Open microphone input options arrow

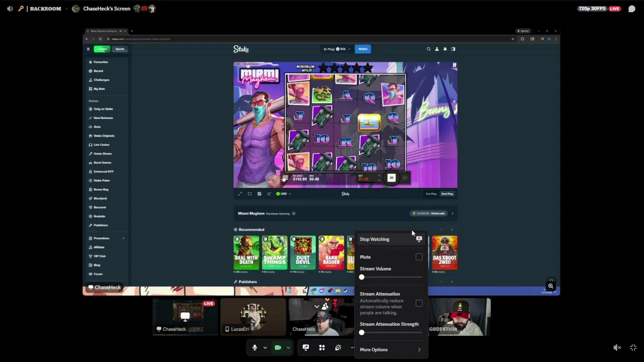click(x=265, y=347)
